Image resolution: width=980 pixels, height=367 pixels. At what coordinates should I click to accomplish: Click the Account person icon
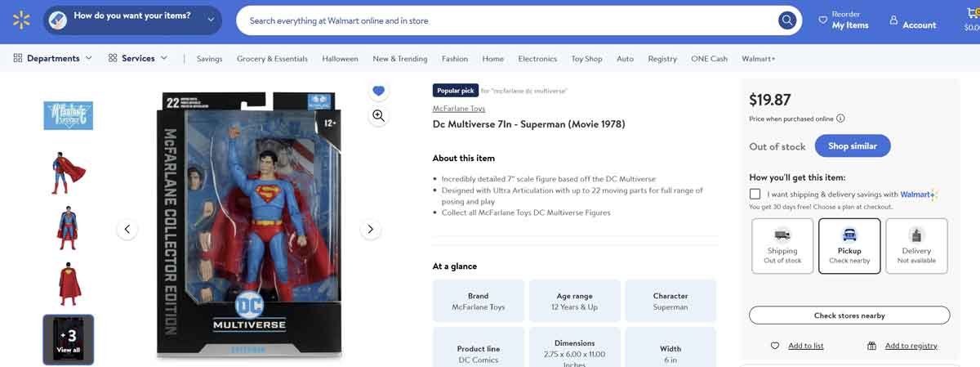tap(893, 20)
